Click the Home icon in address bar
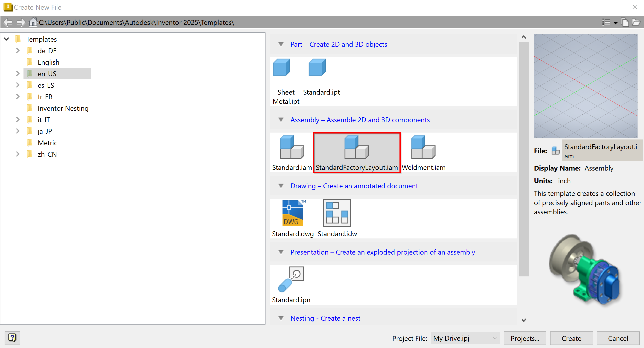Image resolution: width=644 pixels, height=348 pixels. [33, 22]
